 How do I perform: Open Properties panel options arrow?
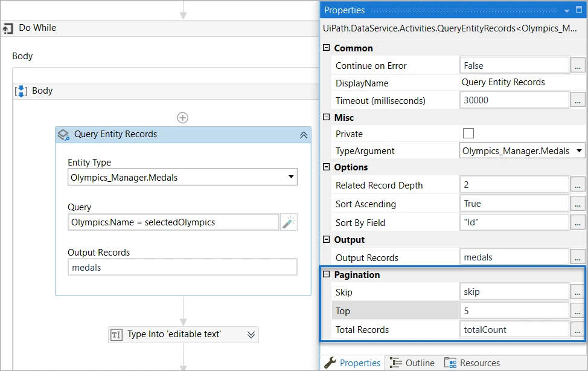(x=567, y=10)
